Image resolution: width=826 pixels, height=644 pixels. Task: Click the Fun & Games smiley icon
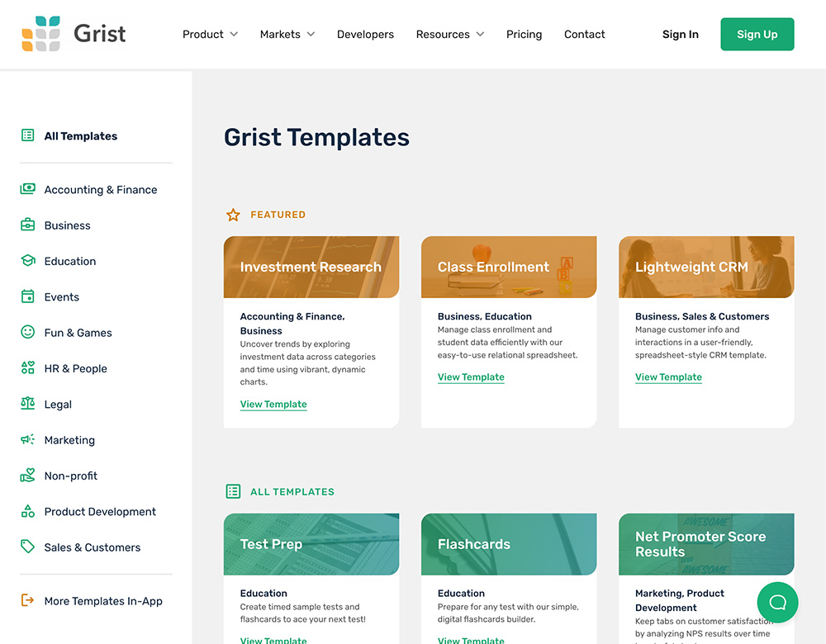28,332
